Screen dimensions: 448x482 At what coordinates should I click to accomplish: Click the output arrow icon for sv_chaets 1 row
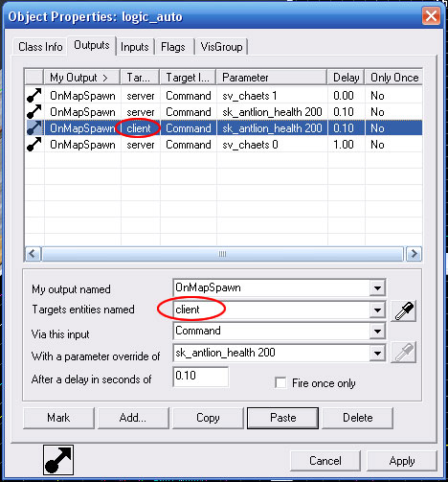pyautogui.click(x=34, y=95)
